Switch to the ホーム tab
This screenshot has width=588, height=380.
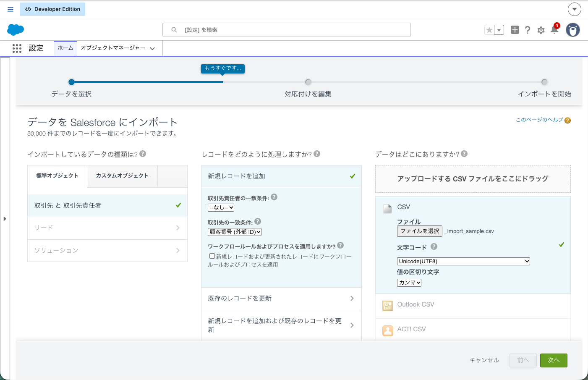point(65,48)
